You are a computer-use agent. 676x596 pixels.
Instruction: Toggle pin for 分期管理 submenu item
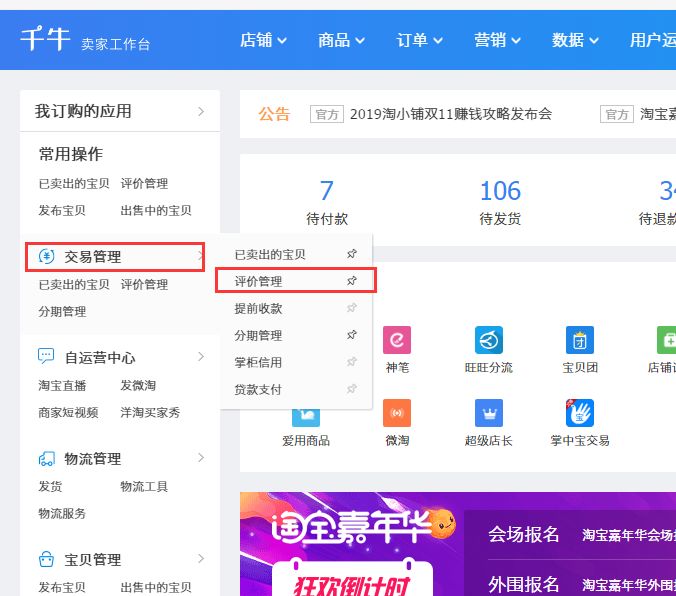(352, 335)
